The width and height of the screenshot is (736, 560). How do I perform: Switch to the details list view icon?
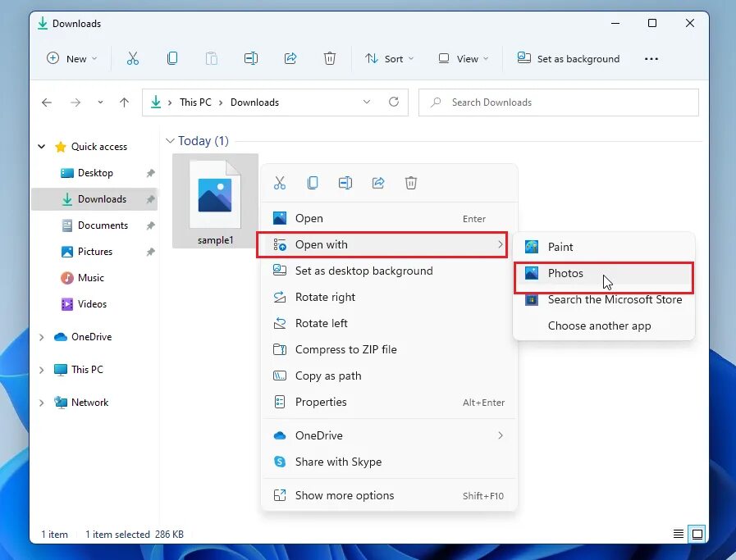pos(679,534)
